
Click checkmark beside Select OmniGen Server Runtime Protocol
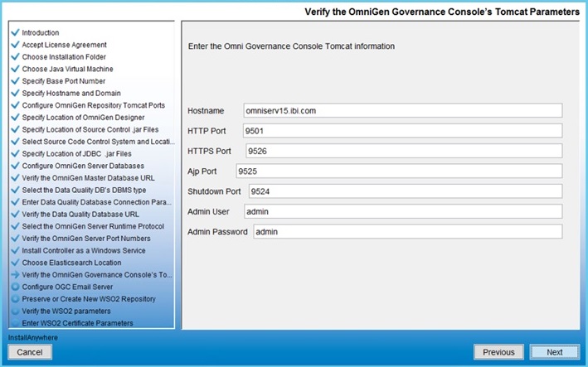[x=15, y=226]
